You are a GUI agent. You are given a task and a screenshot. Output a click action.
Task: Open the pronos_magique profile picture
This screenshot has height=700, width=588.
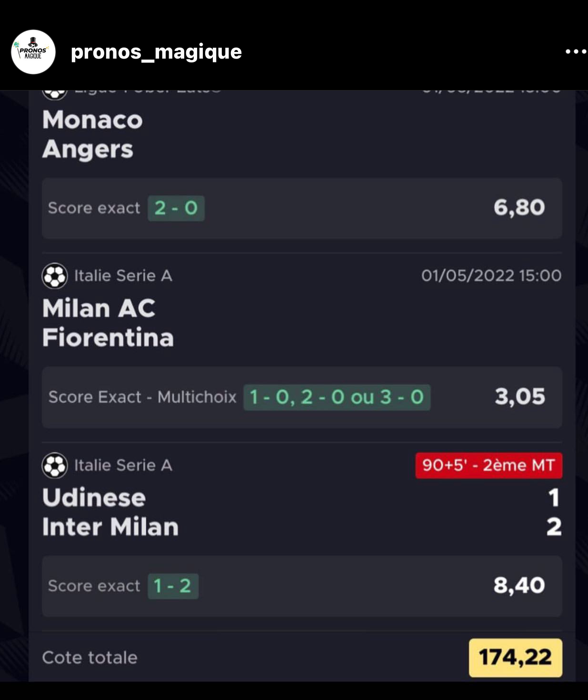pyautogui.click(x=33, y=52)
